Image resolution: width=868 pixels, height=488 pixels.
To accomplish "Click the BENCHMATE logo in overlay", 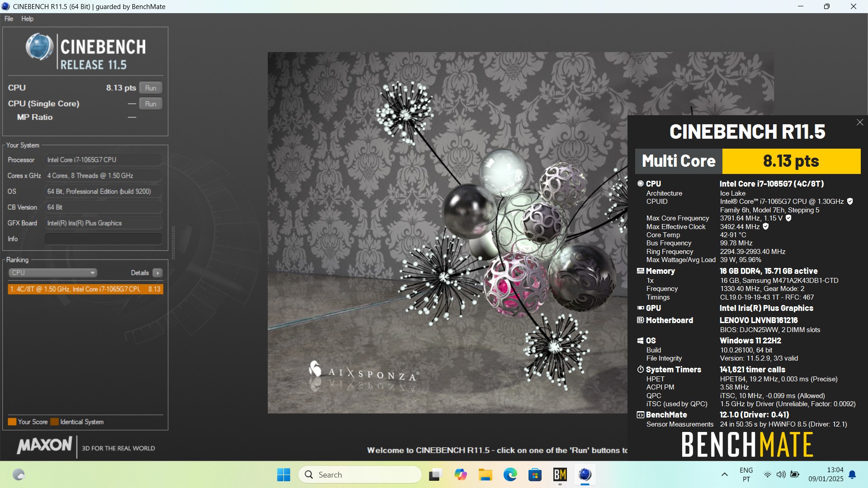I will [747, 445].
